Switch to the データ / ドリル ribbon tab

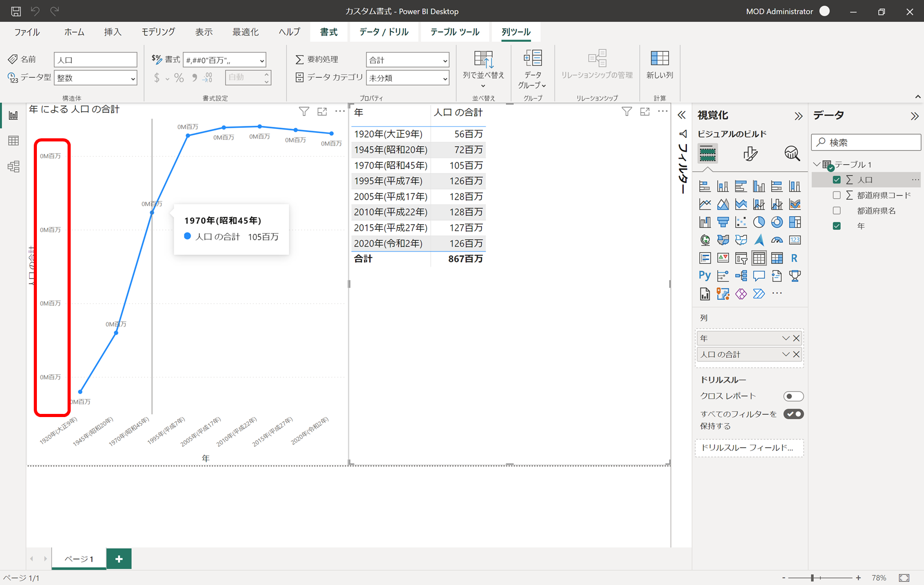384,32
